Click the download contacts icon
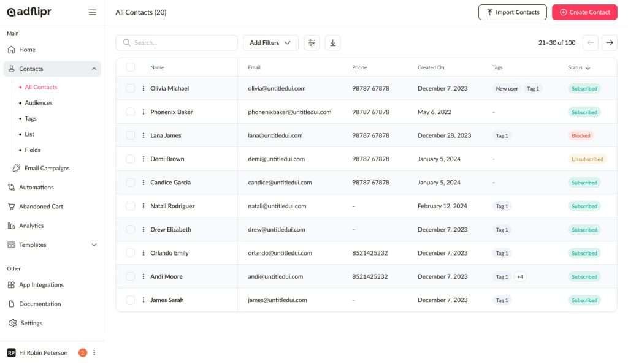The image size is (628, 364). pos(332,43)
